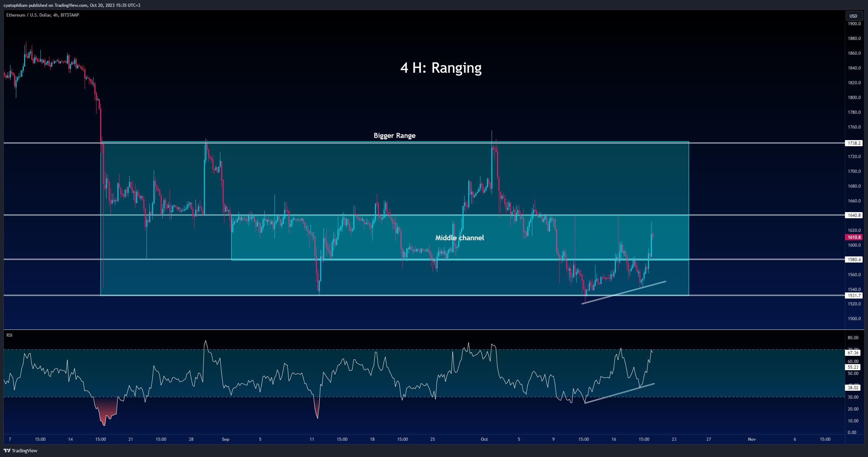Screen dimensions: 868x457
Task: Click the 1640.8 price level label
Action: click(854, 215)
